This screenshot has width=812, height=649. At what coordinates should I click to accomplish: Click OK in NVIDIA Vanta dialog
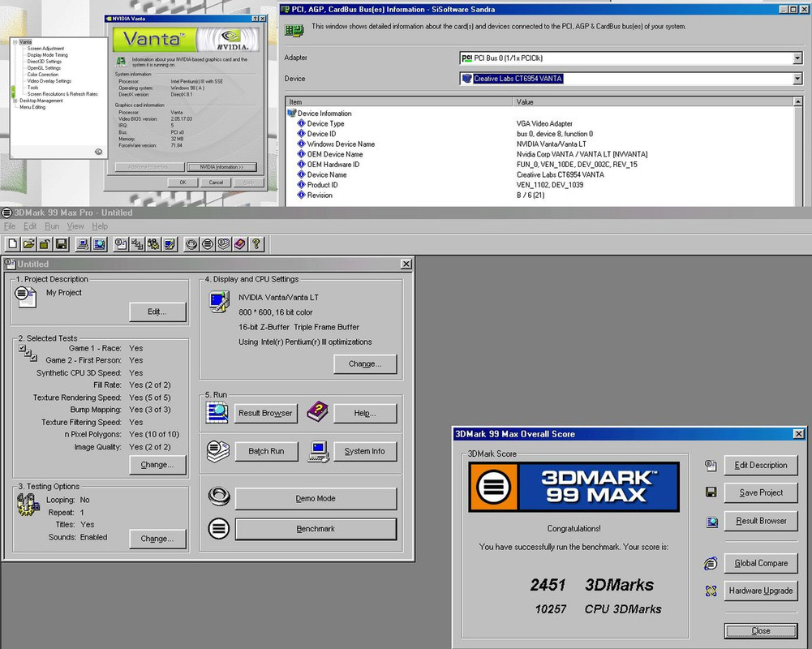(183, 183)
